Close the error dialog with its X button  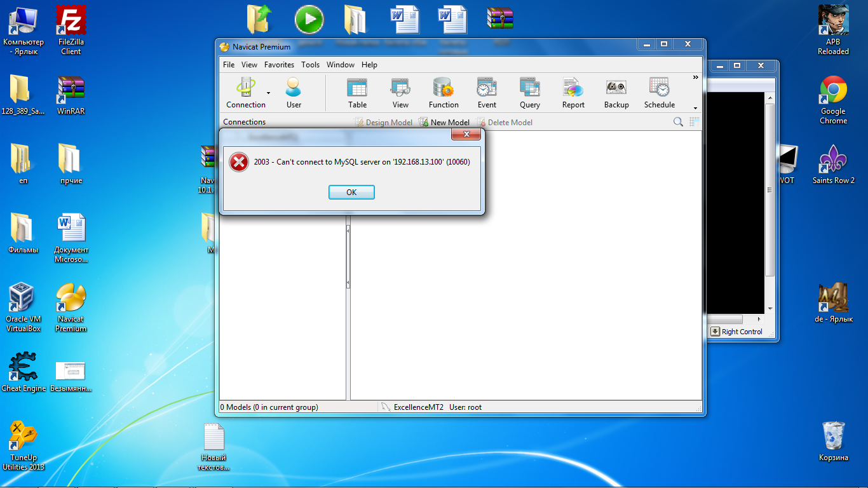[x=466, y=134]
